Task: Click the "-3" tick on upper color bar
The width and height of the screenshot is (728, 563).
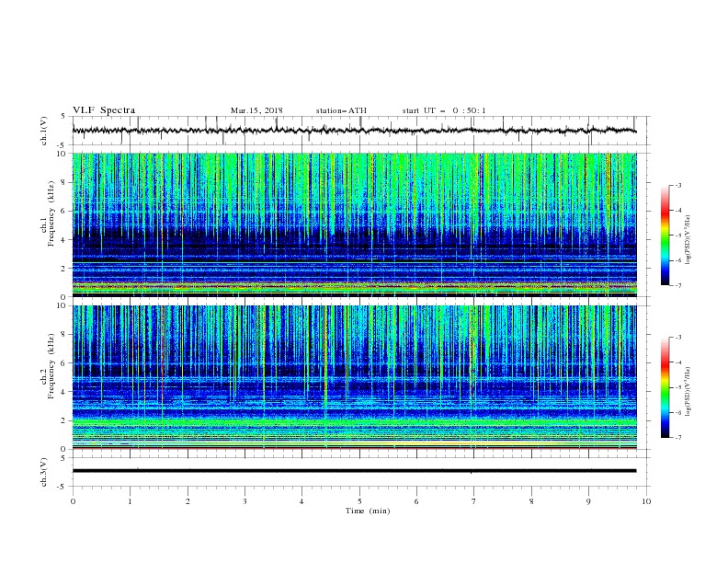Action: pos(677,185)
